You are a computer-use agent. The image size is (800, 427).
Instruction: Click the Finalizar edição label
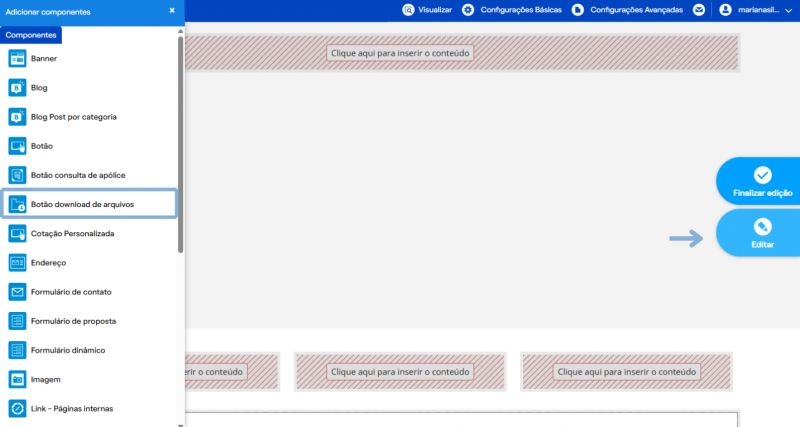pyautogui.click(x=763, y=193)
